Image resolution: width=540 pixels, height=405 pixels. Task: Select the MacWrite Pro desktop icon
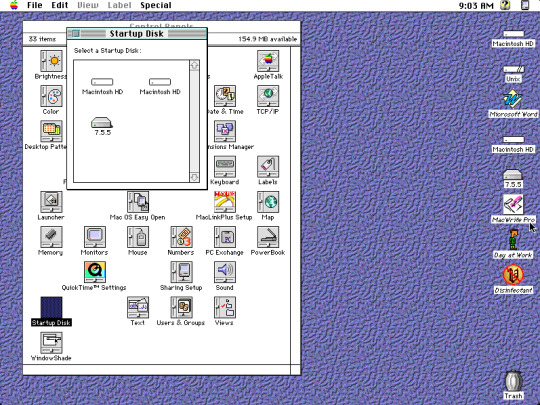513,205
